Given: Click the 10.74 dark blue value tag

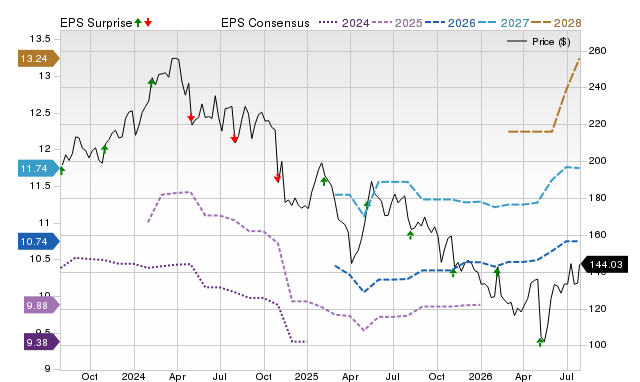Looking at the screenshot, I should 38,242.
